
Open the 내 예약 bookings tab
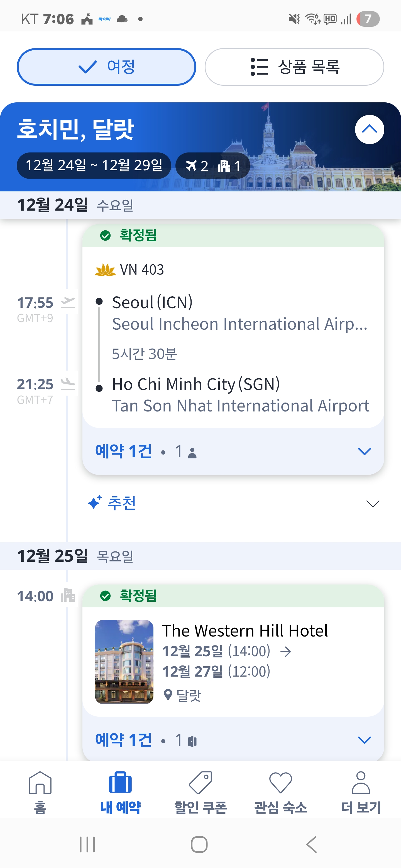point(120,792)
